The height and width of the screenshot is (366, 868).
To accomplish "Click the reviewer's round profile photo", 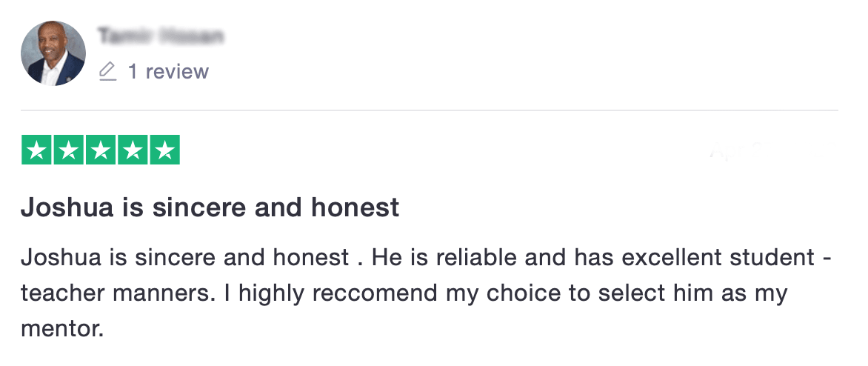I will pyautogui.click(x=53, y=53).
